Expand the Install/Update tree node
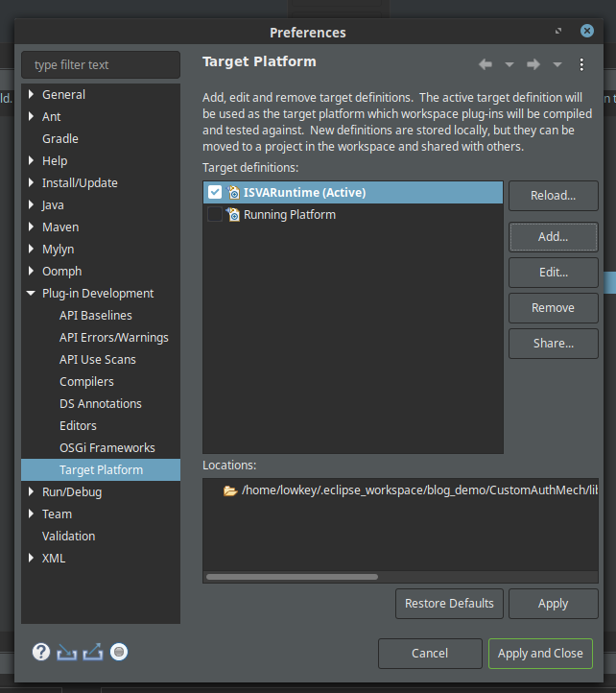Screen dimensions: 616x693 coord(31,182)
